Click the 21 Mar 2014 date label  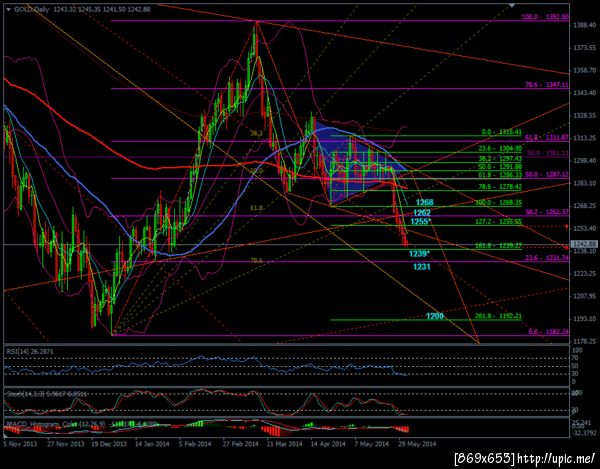click(x=284, y=444)
